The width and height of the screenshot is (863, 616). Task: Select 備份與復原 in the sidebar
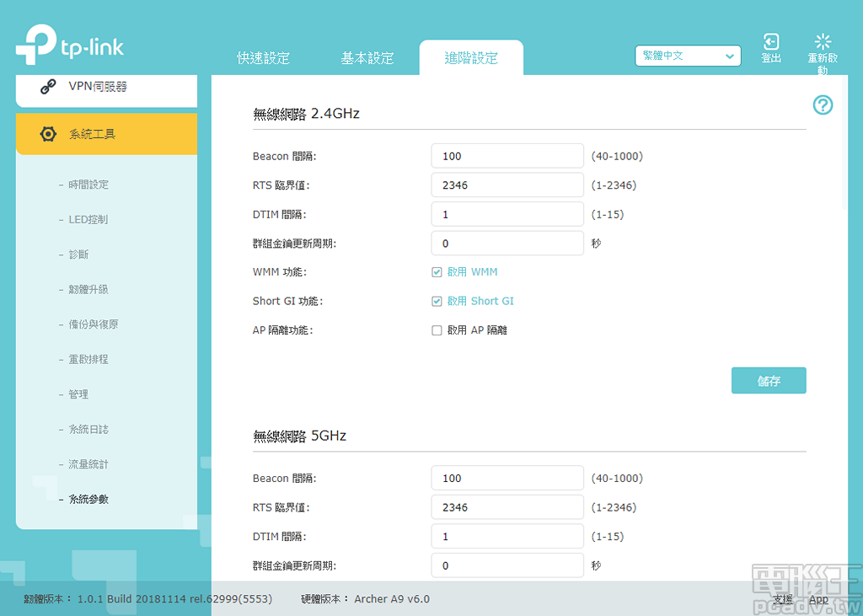click(x=93, y=324)
